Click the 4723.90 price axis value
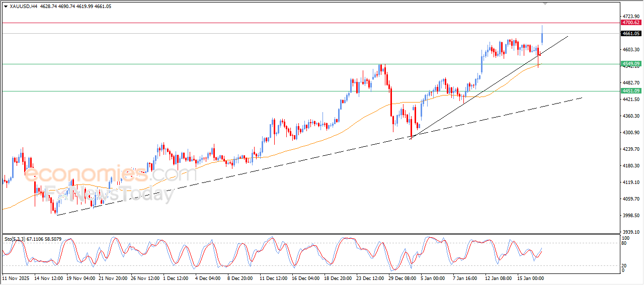 click(630, 17)
